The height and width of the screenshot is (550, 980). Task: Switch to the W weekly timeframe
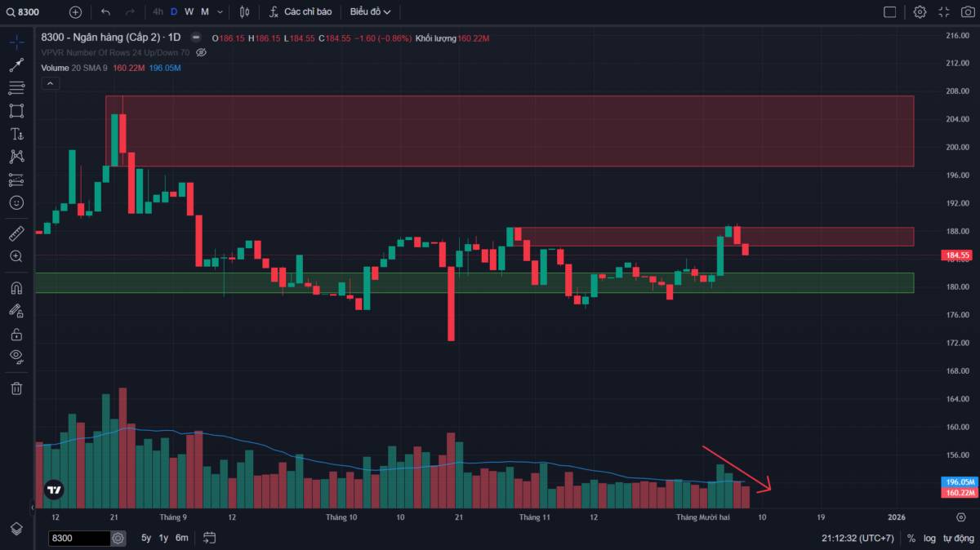[189, 12]
